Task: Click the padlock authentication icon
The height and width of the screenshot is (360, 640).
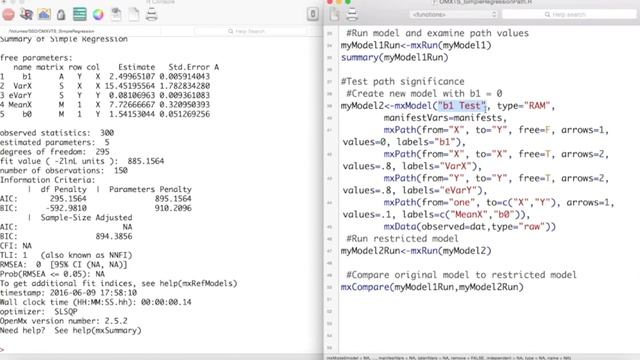Action: pyautogui.click(x=61, y=15)
